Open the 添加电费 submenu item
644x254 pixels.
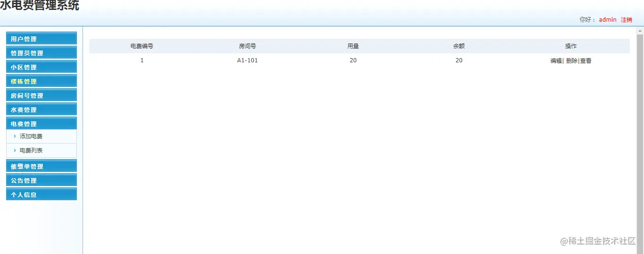tap(31, 136)
